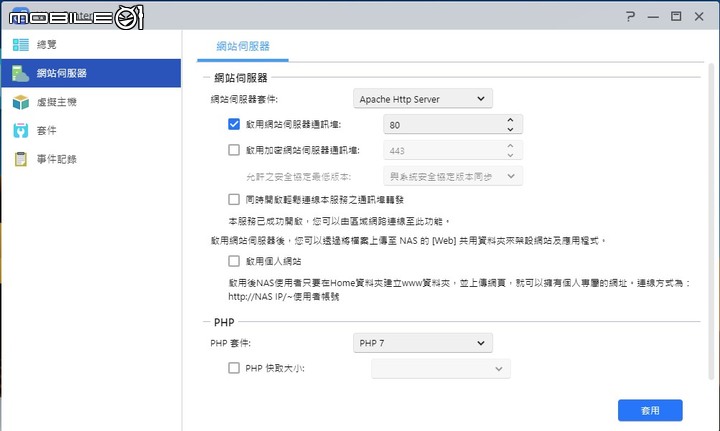Open 套件 section in the sidebar
This screenshot has height=431, width=720.
[91, 131]
